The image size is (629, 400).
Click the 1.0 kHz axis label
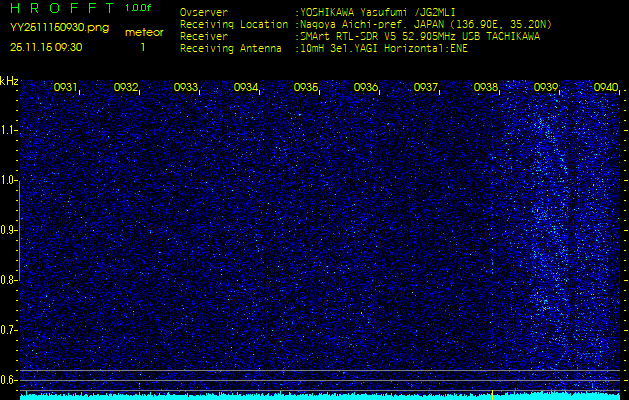(7, 181)
